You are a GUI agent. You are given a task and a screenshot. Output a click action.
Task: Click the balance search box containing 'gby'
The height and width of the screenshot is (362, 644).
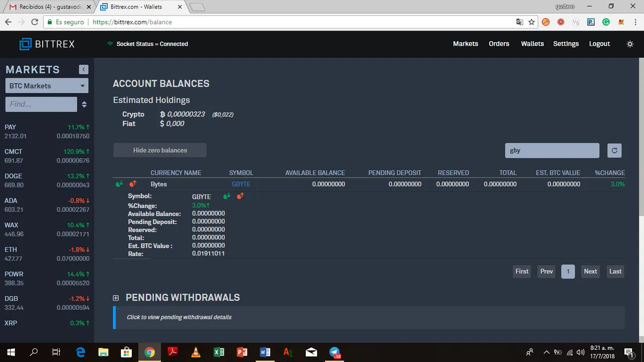pyautogui.click(x=552, y=150)
